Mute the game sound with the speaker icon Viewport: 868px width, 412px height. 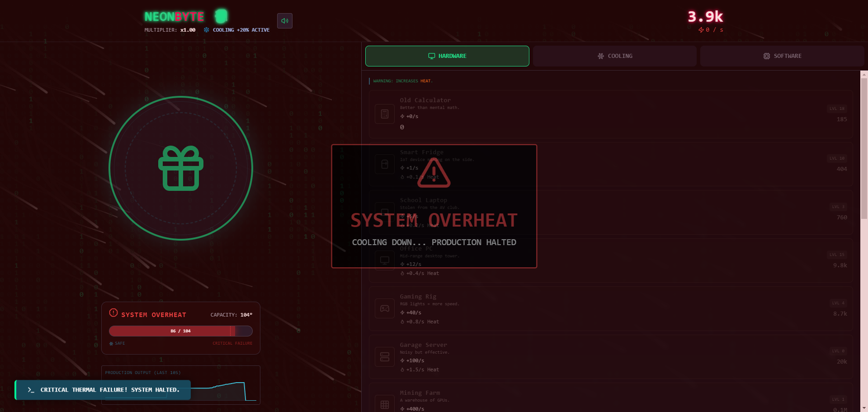pyautogui.click(x=285, y=21)
